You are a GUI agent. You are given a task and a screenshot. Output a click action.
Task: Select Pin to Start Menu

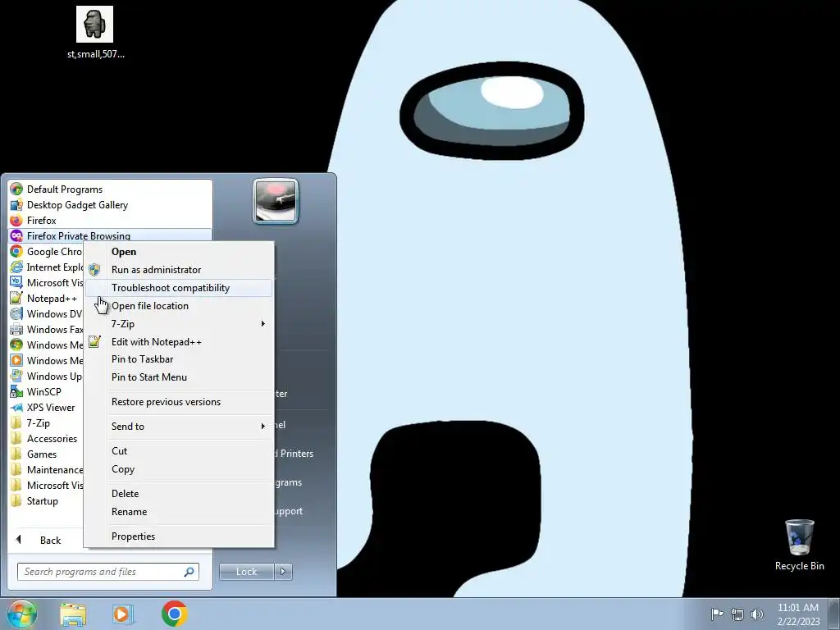[179, 377]
